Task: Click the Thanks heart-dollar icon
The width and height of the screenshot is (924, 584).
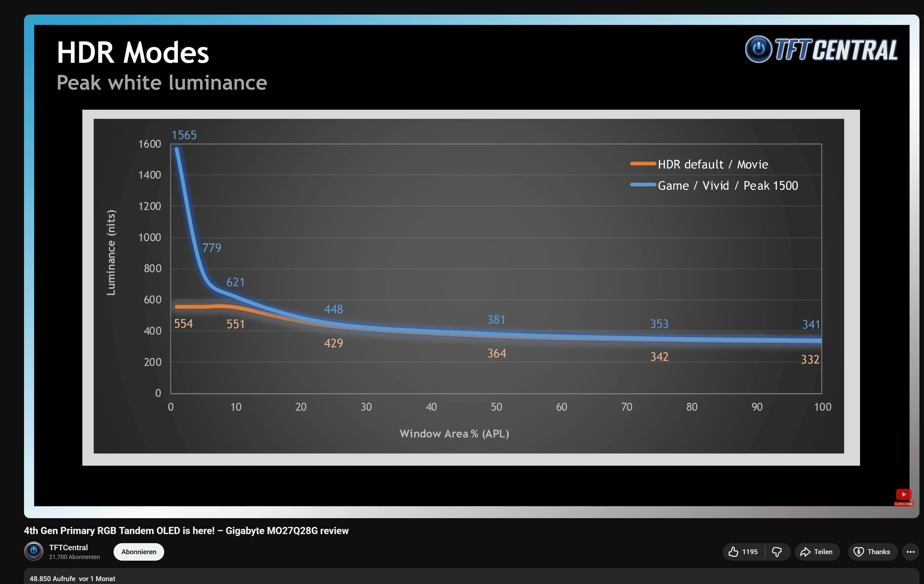Action: [x=858, y=551]
